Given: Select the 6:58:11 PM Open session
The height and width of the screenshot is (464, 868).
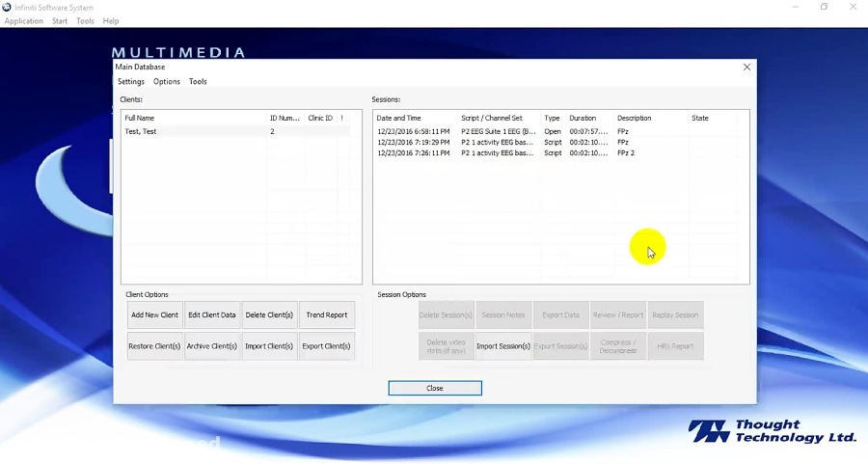Looking at the screenshot, I should (413, 131).
